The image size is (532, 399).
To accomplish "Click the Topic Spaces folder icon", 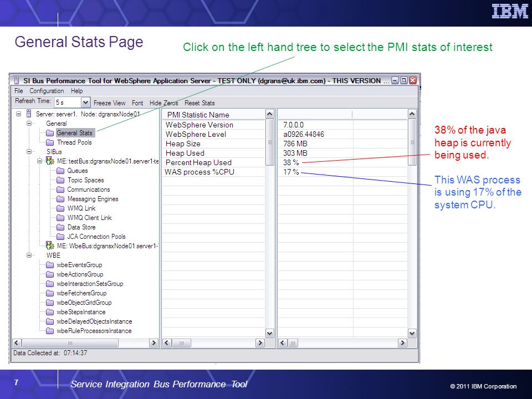I will pos(60,180).
